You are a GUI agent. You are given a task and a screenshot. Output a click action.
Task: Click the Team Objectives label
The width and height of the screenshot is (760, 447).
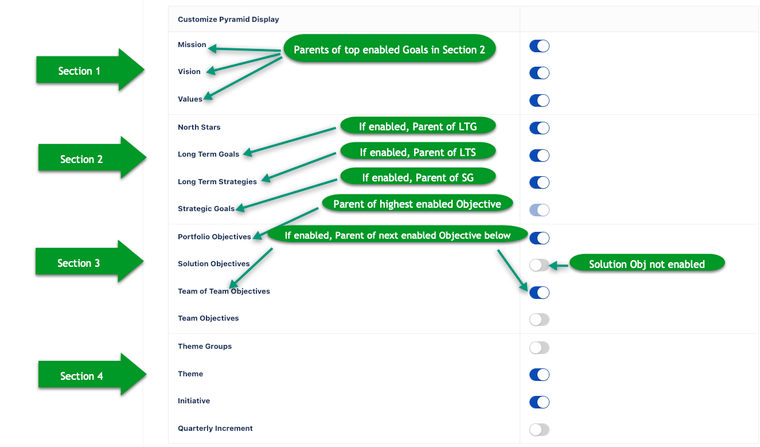(x=208, y=319)
